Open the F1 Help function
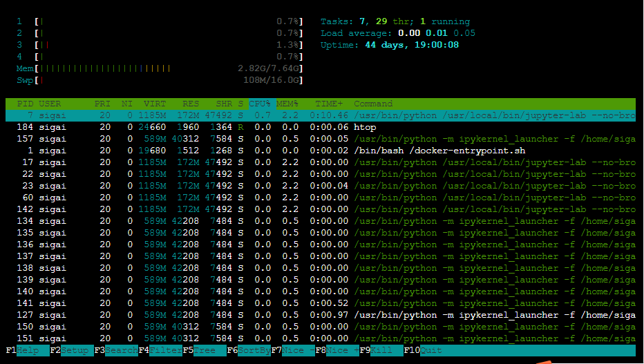The height and width of the screenshot is (364, 644). click(x=28, y=350)
